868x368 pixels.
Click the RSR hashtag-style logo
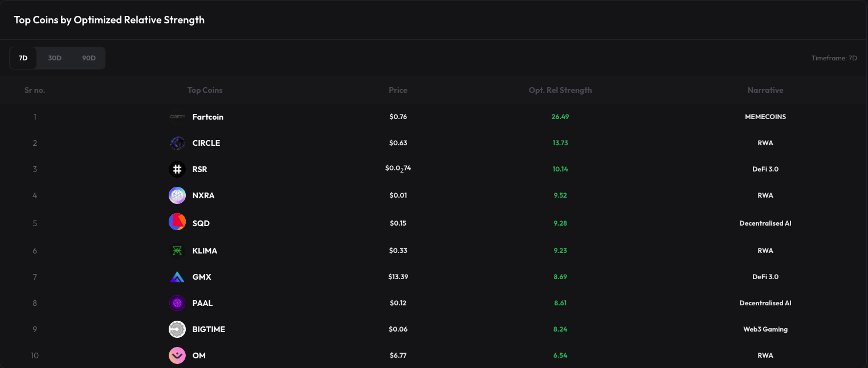tap(177, 169)
